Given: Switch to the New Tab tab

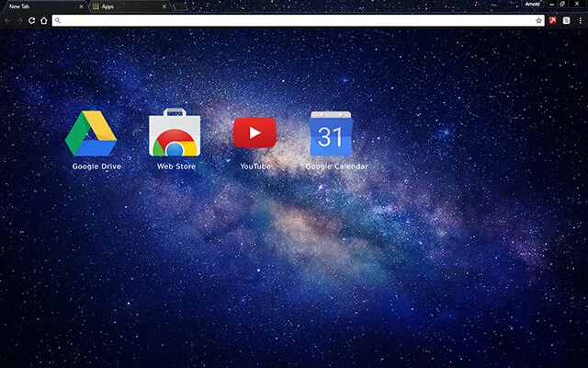Looking at the screenshot, I should point(44,6).
